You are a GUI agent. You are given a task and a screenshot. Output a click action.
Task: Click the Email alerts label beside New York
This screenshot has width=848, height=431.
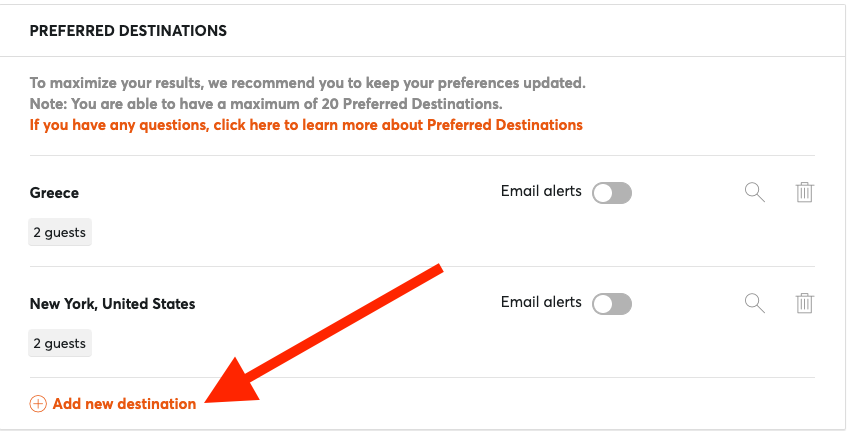point(541,302)
